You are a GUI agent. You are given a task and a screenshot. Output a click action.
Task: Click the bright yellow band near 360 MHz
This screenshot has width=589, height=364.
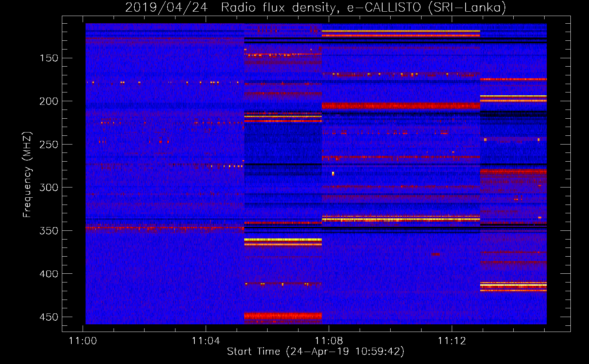(283, 240)
